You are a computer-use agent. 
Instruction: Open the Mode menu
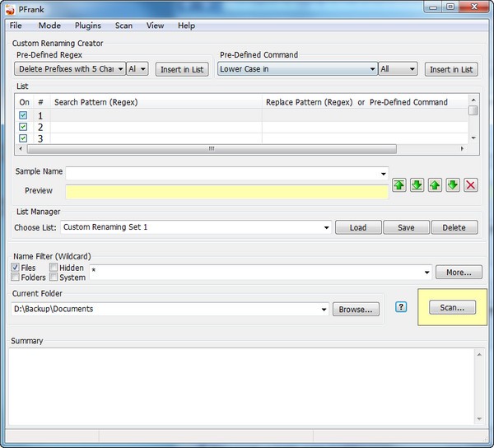point(49,26)
